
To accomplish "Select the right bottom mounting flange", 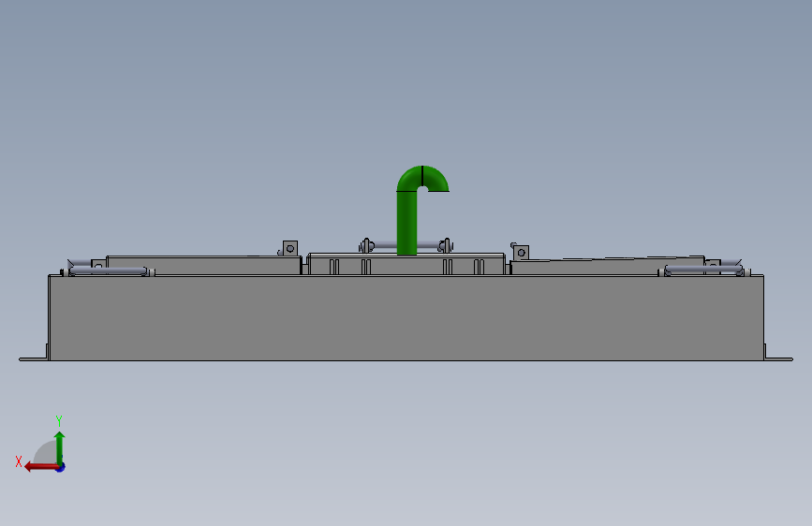I will [x=778, y=358].
